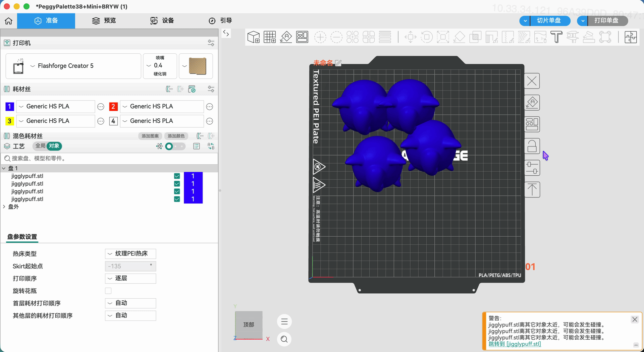Select the move tool icon
The height and width of the screenshot is (352, 644).
(411, 37)
